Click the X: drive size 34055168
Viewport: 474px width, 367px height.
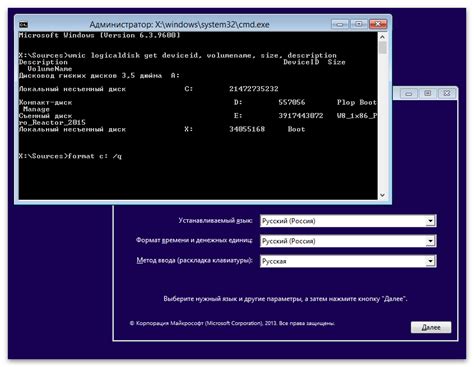pyautogui.click(x=247, y=129)
